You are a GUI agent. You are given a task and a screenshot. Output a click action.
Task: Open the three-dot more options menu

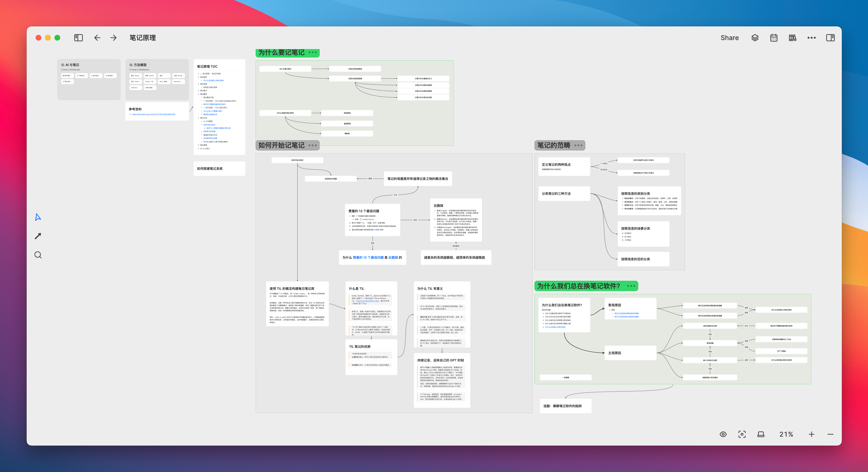click(x=811, y=38)
